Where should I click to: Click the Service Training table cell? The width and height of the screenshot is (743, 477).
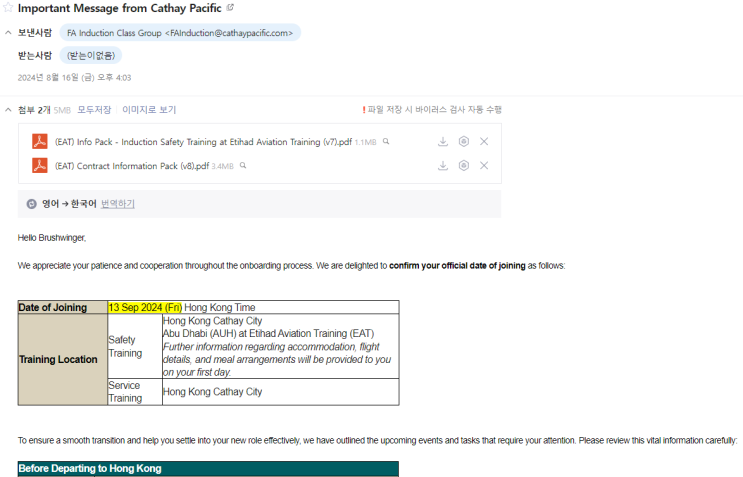(x=135, y=392)
